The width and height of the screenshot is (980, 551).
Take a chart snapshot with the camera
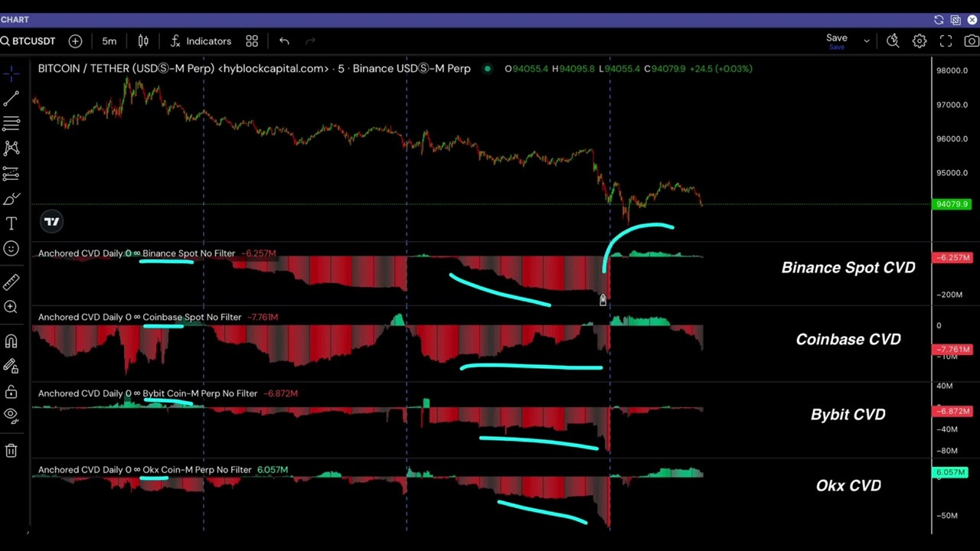click(972, 41)
